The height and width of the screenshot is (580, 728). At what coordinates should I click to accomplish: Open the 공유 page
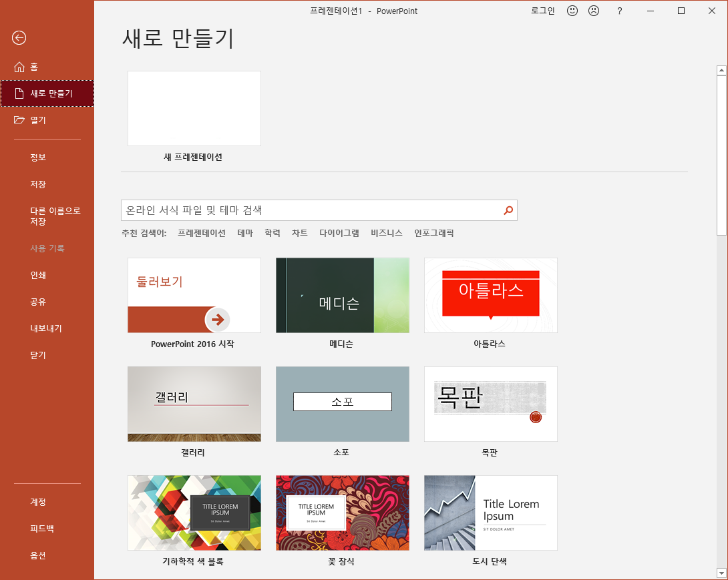pyautogui.click(x=38, y=302)
